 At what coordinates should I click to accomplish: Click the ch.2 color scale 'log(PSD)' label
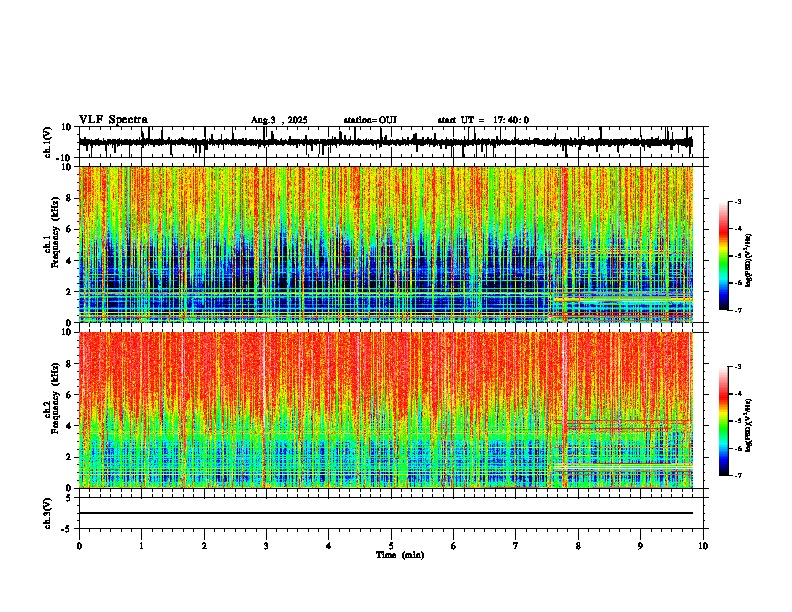749,424
